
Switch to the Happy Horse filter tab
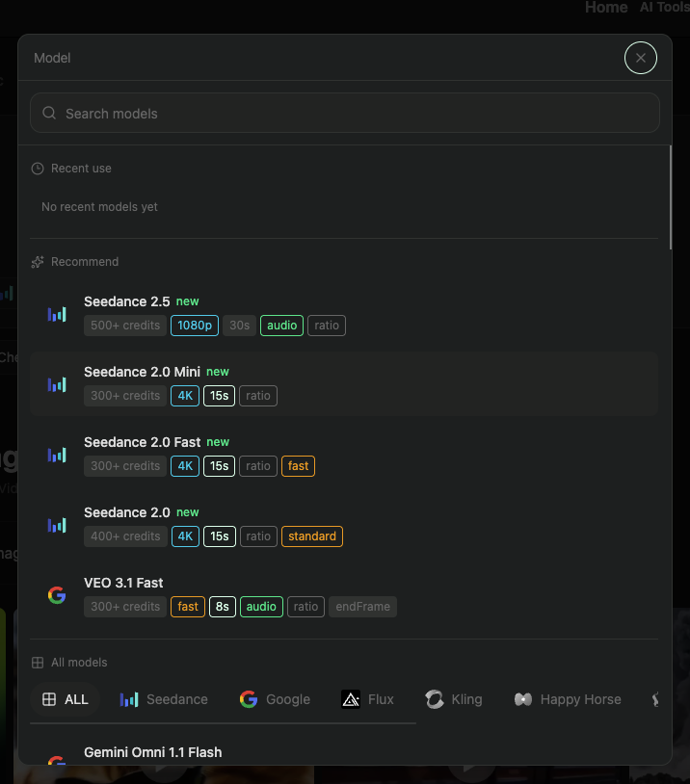(568, 699)
